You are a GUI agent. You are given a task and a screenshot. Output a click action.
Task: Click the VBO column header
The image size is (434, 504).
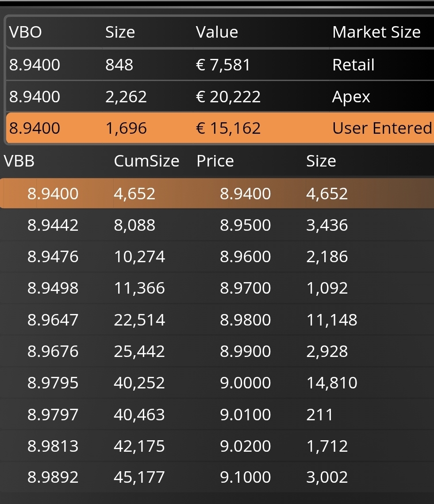(x=26, y=32)
